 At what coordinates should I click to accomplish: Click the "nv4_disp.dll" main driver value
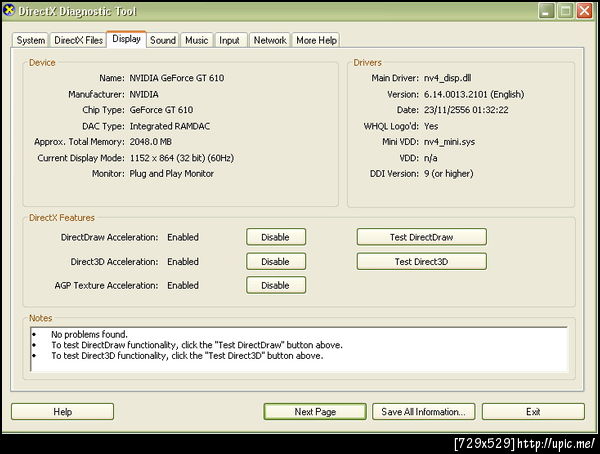pyautogui.click(x=447, y=78)
